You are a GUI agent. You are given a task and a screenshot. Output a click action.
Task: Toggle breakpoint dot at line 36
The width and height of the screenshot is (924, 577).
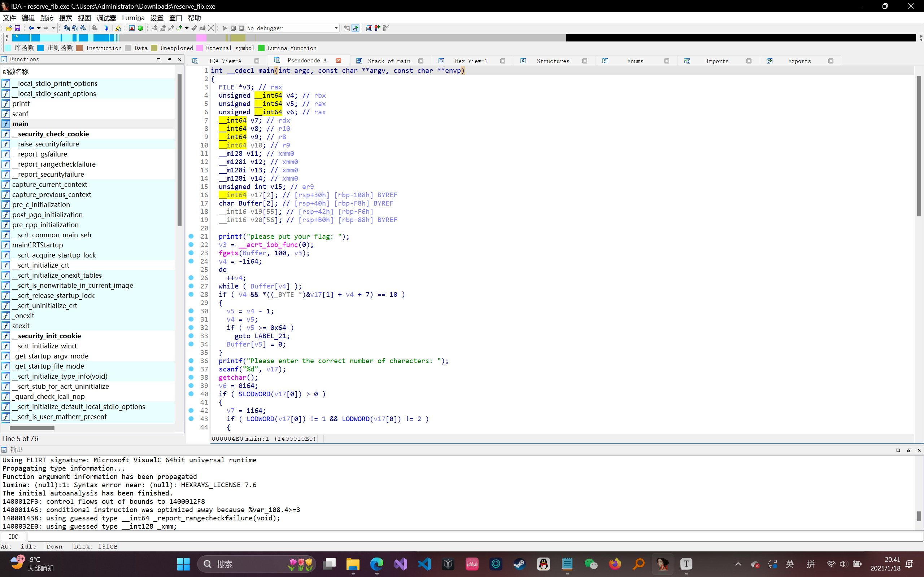pyautogui.click(x=191, y=361)
